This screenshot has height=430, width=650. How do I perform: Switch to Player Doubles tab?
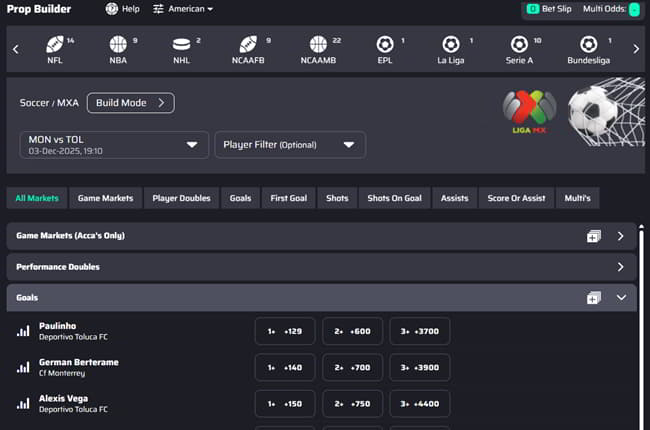[x=181, y=198]
